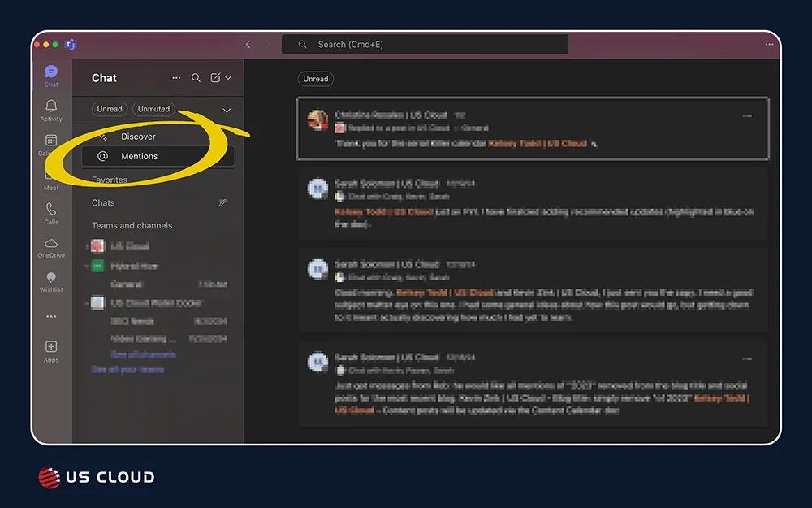Go back with the left arrow

(x=248, y=45)
